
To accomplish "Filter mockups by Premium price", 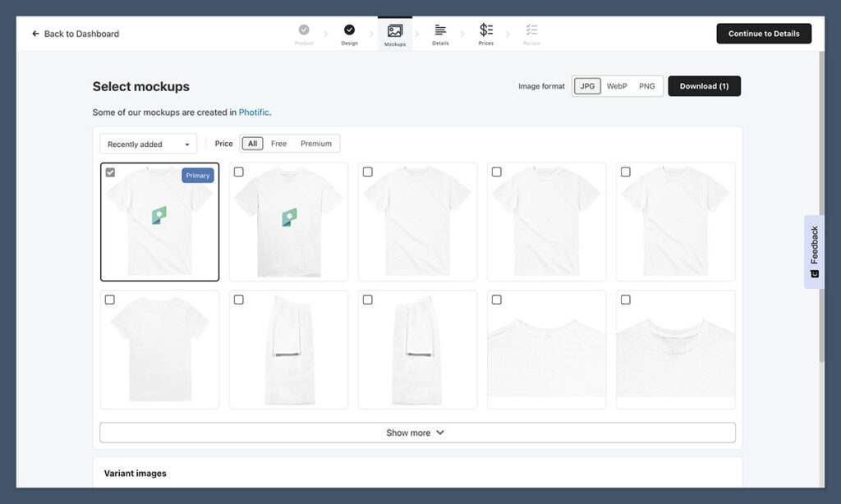I will click(x=315, y=144).
